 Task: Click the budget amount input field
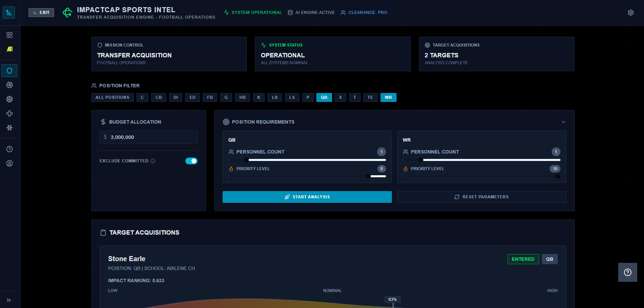click(x=148, y=137)
